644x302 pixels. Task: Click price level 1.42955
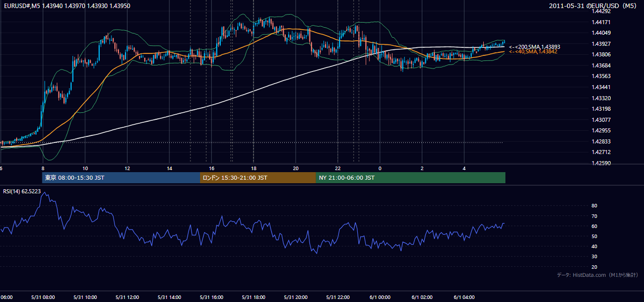click(x=601, y=130)
